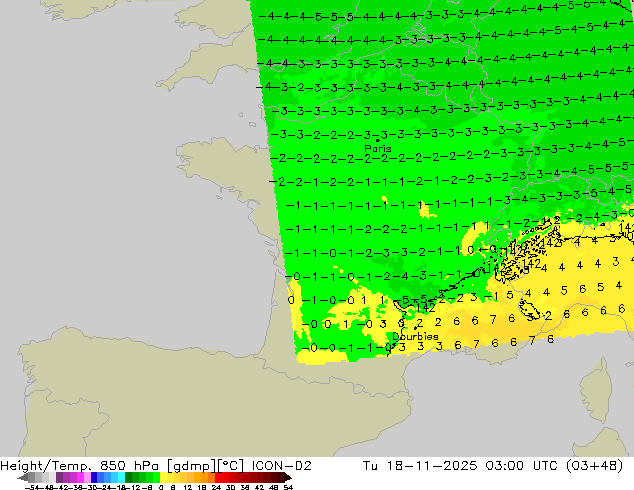The height and width of the screenshot is (490, 634).
Task: Click the '(03+48)' forecast offset text
Action: [594, 466]
